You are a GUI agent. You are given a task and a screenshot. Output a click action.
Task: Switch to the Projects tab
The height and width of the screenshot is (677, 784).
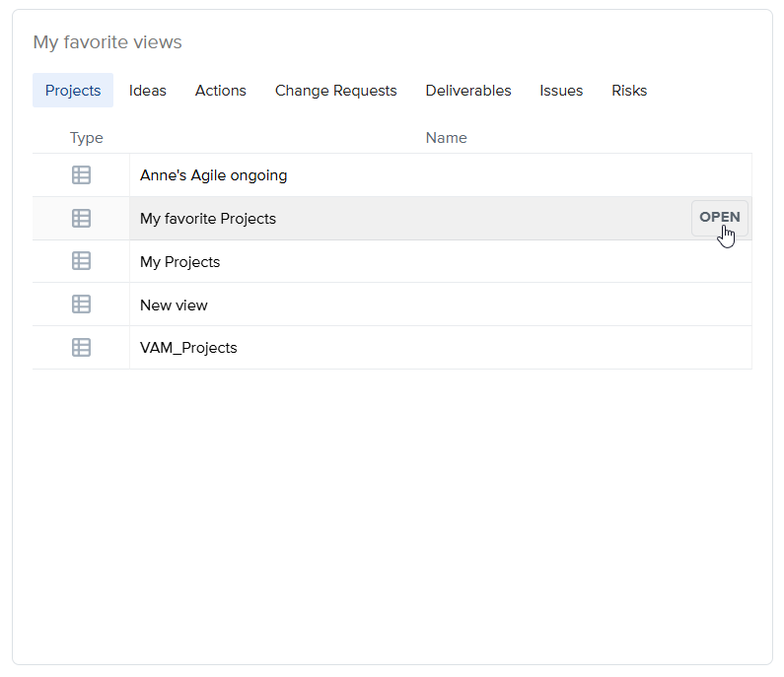click(73, 91)
